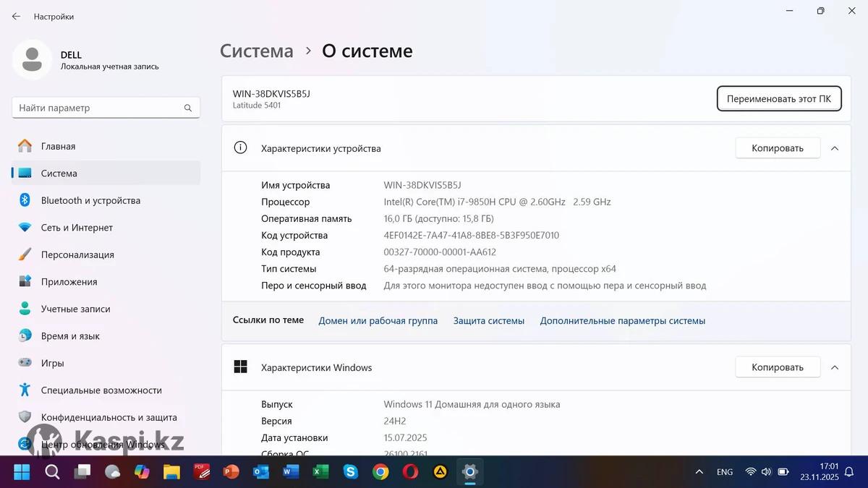Open Время и язык settings
Screen dimensions: 868x488
[x=70, y=336]
